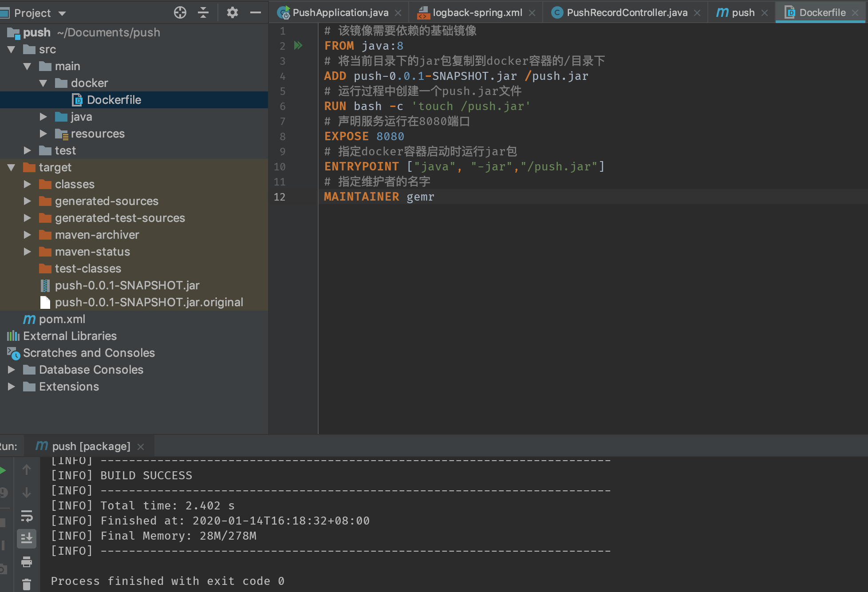
Task: Open the Project view dropdown
Action: pyautogui.click(x=62, y=13)
